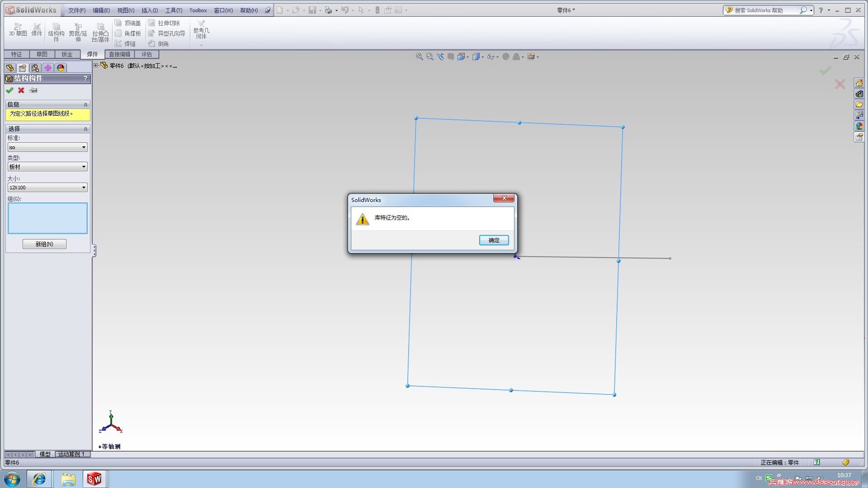This screenshot has width=868, height=488.
Task: Click the green checkmark in the property manager
Action: click(x=9, y=90)
